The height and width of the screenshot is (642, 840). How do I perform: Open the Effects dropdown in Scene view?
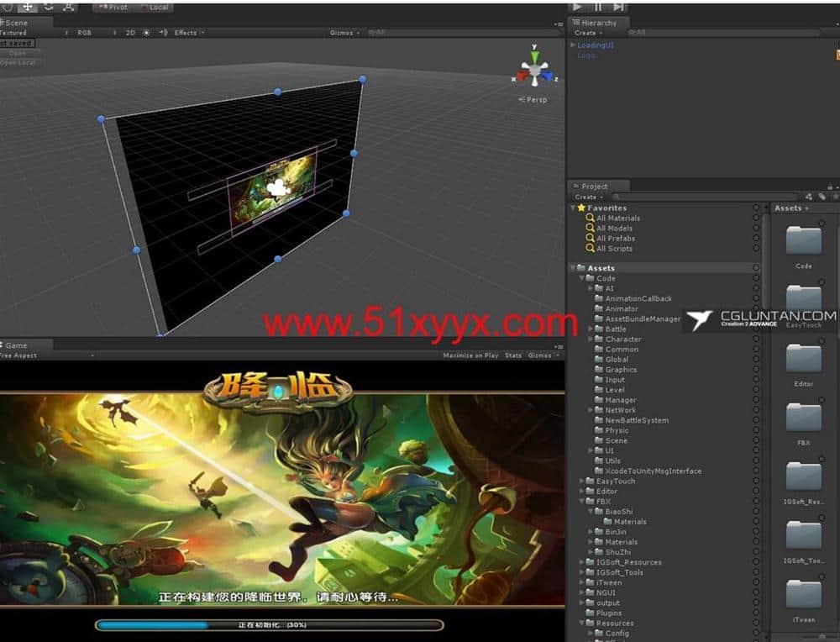(x=189, y=33)
